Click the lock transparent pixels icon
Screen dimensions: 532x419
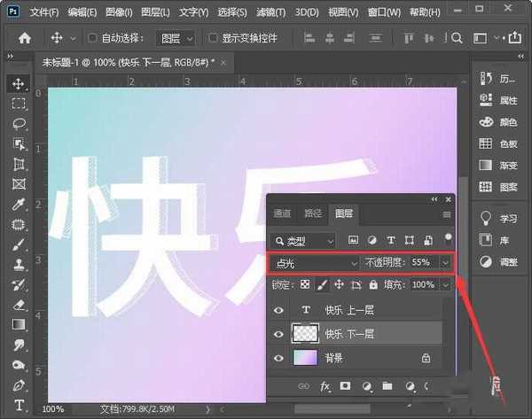[308, 285]
